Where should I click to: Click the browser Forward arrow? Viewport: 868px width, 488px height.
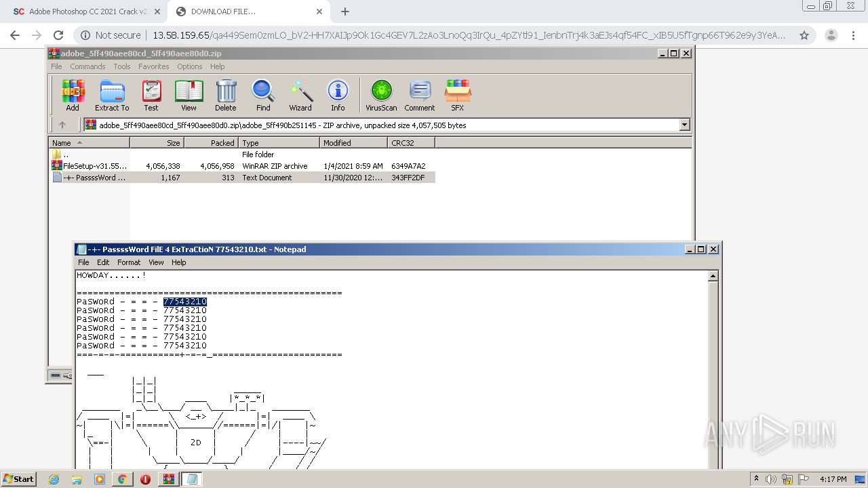[x=37, y=35]
